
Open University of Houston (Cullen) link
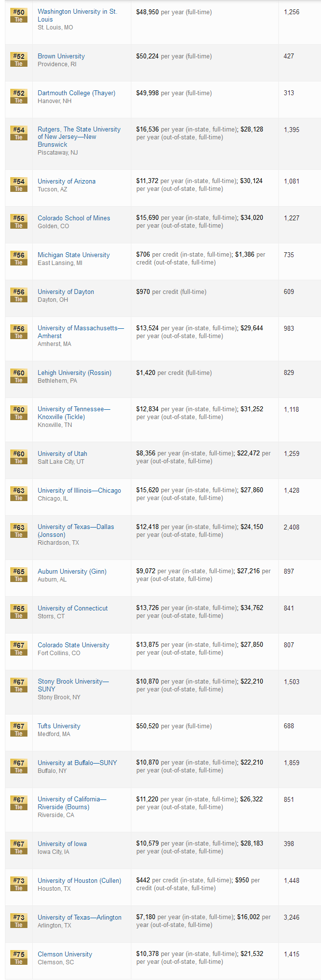[79, 880]
